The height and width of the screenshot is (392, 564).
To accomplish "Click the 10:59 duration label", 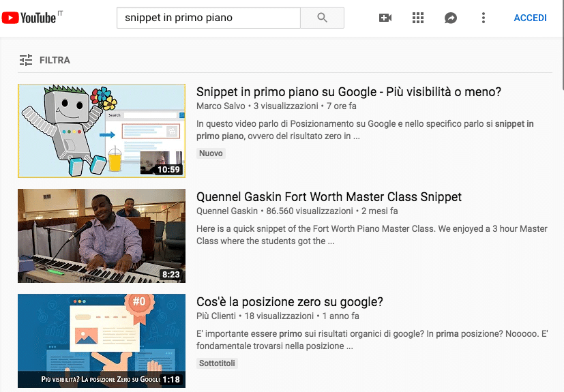I will point(168,169).
